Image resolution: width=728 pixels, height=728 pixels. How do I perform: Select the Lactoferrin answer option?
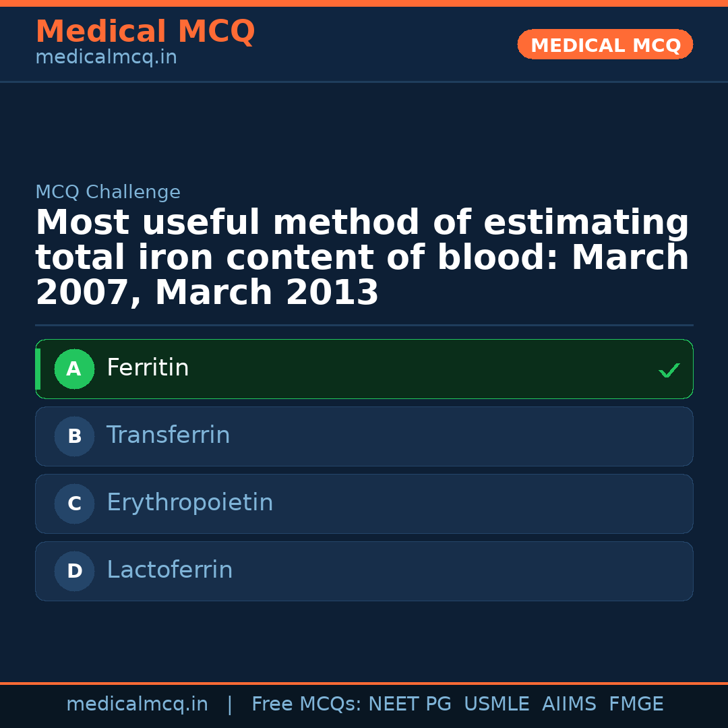click(364, 571)
